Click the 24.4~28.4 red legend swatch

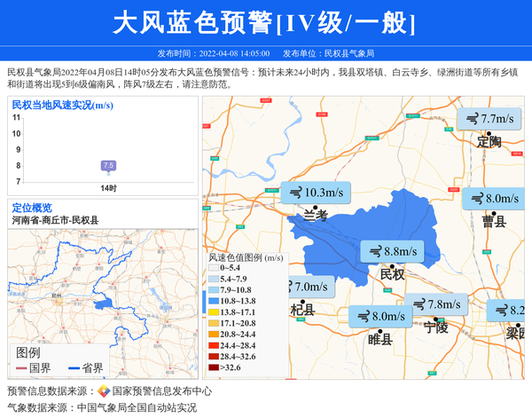tap(214, 345)
